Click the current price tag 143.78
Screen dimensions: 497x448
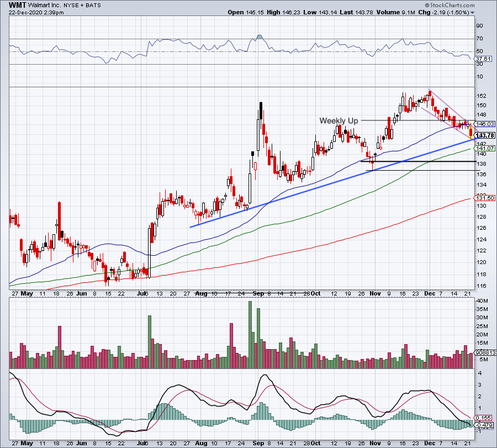[485, 135]
